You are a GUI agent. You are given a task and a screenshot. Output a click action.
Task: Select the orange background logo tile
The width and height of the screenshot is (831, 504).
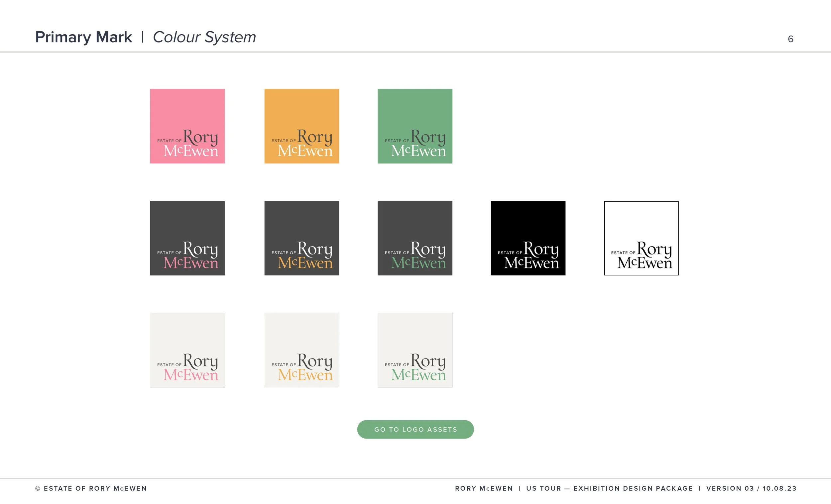click(301, 126)
